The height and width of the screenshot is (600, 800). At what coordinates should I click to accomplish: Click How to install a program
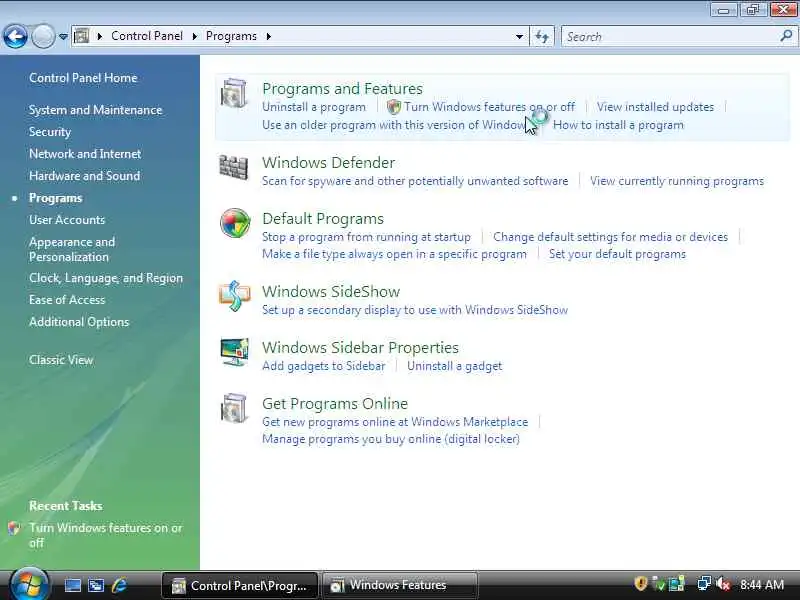(x=618, y=125)
